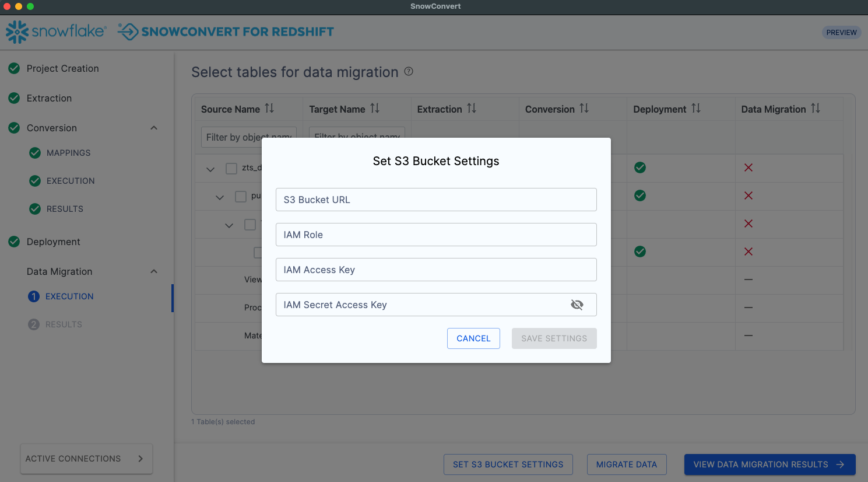868x482 pixels.
Task: Go to Data Migration Execution step
Action: point(69,296)
